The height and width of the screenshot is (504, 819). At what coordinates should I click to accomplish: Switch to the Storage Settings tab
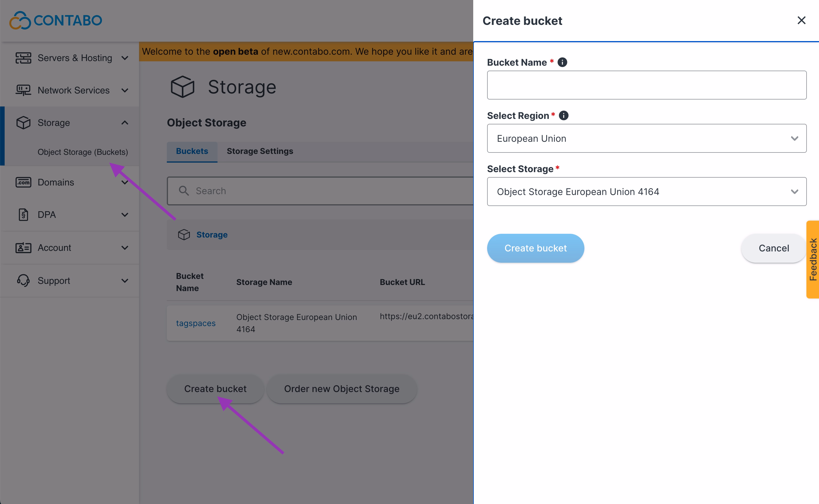(x=260, y=151)
